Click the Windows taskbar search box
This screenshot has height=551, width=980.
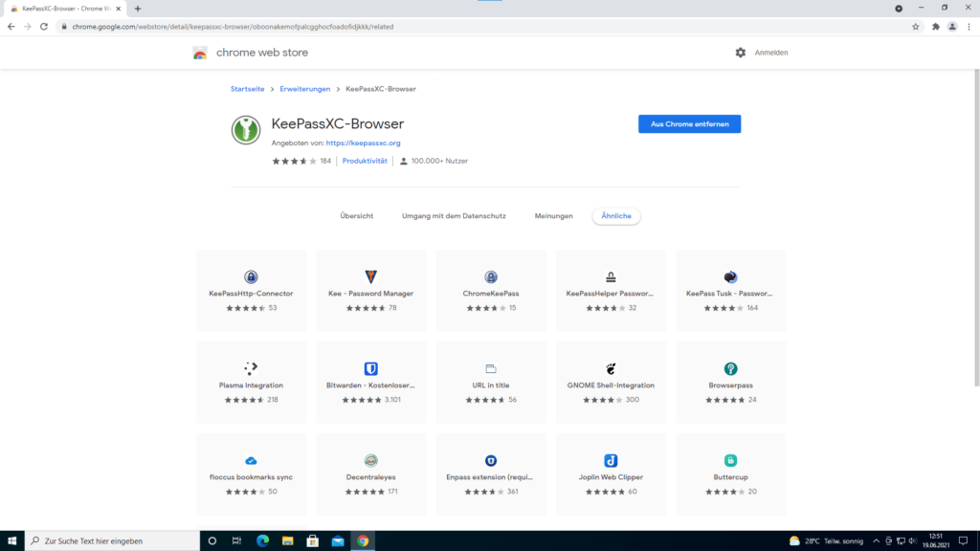pyautogui.click(x=113, y=541)
